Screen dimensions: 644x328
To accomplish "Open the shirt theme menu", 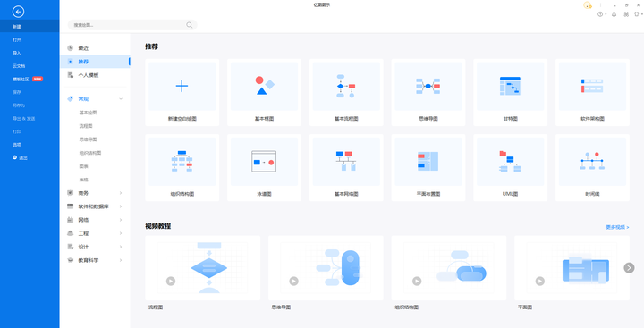I will pos(638,14).
